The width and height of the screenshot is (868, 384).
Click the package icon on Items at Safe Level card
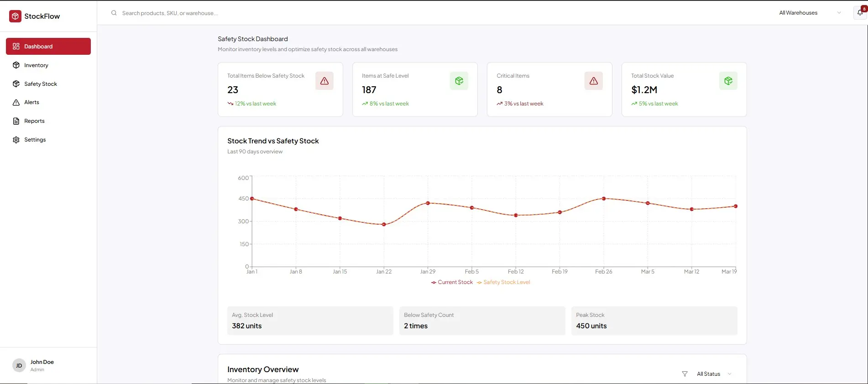459,81
